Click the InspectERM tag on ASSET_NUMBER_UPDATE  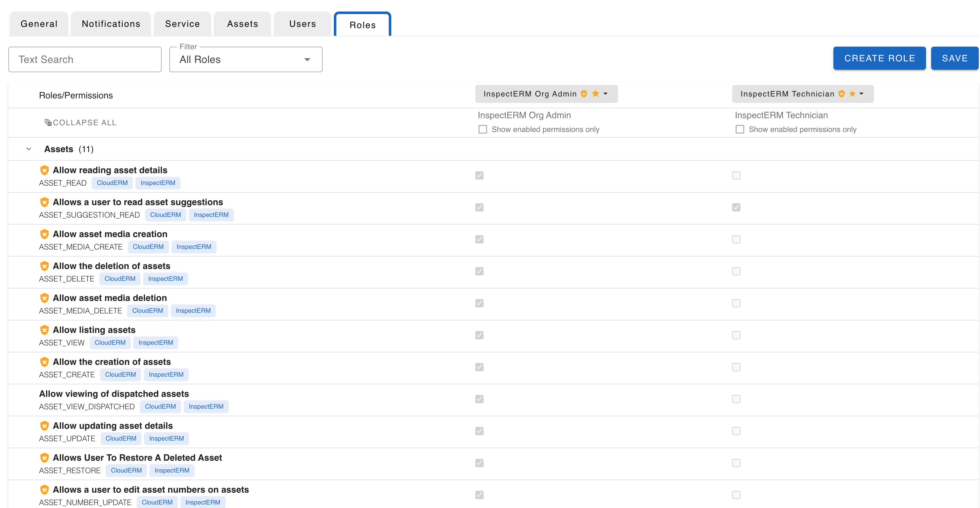[x=203, y=503]
